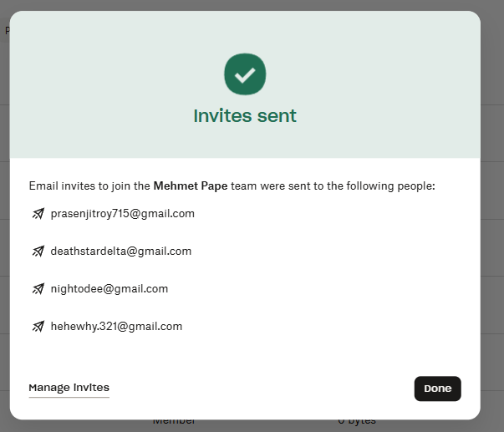Image resolution: width=504 pixels, height=432 pixels.
Task: Click the sent icon next to deathstardelta@gmail.com
Action: point(38,252)
